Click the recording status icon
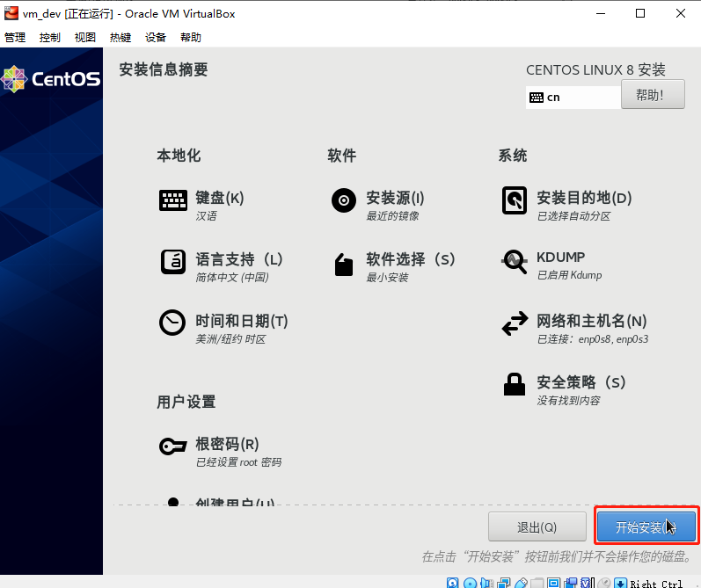The width and height of the screenshot is (701, 588). pyautogui.click(x=571, y=583)
